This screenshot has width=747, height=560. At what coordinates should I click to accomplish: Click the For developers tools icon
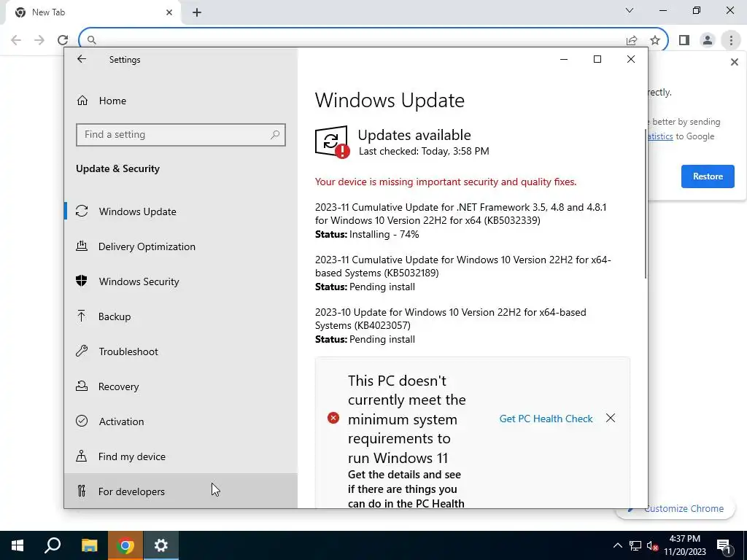click(82, 491)
